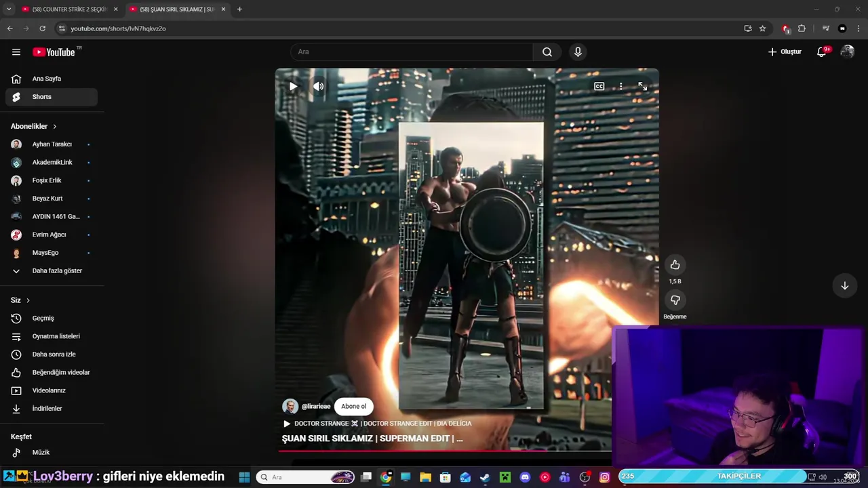
Task: Open the tab search dropdown arrow
Action: [8, 9]
